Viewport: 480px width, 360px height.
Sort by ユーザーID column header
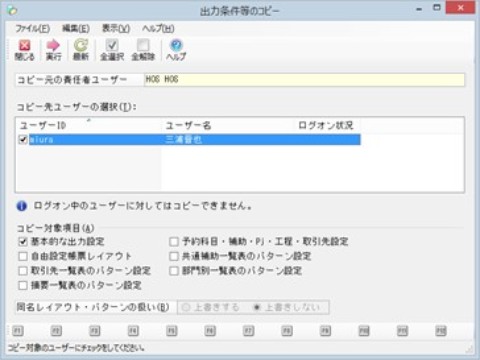(x=89, y=125)
